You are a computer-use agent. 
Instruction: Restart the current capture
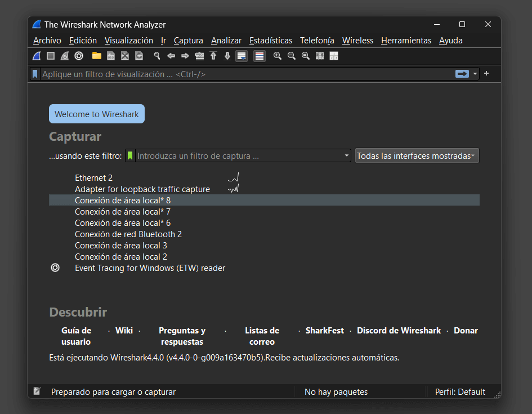coord(65,56)
